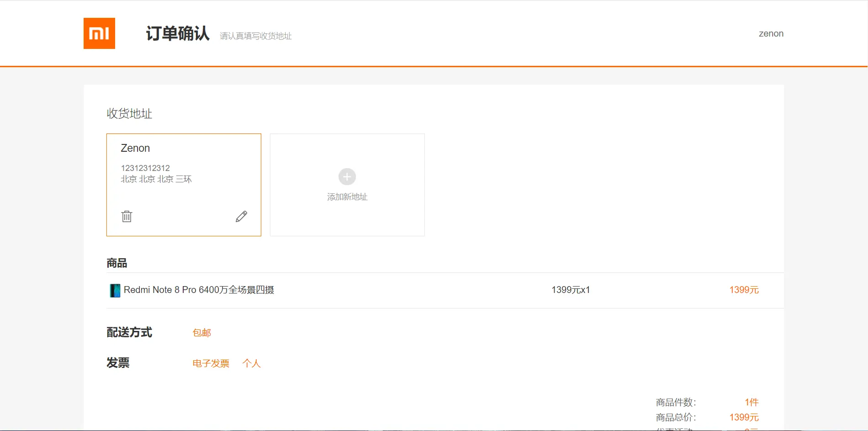Click the plus icon to add address
The image size is (868, 431).
coord(347,177)
